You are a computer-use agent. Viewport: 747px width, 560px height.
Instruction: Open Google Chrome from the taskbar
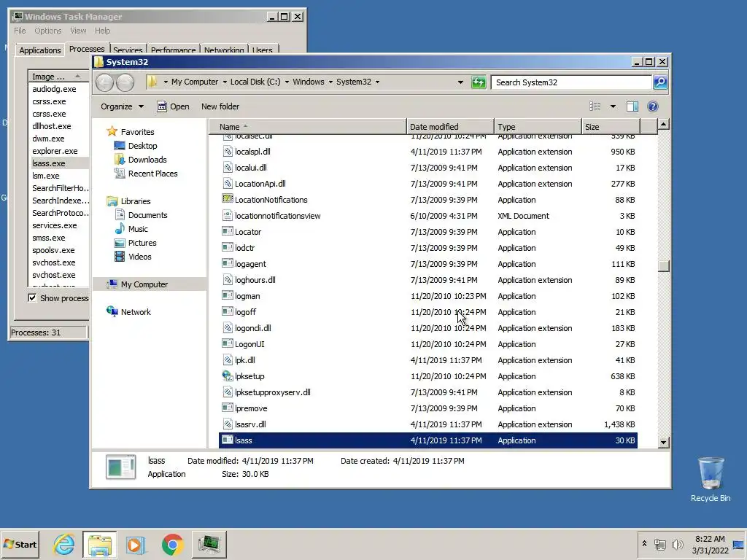click(x=172, y=544)
